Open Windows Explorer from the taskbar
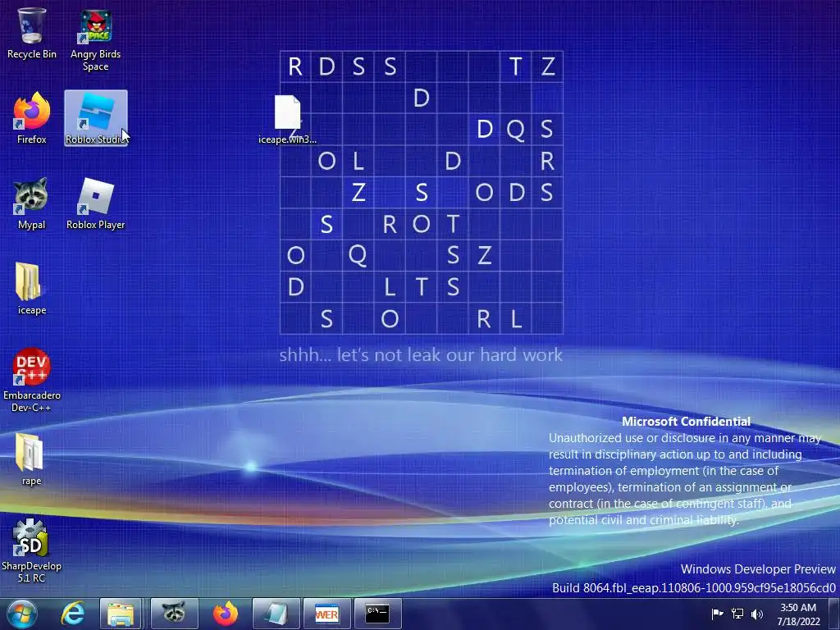Viewport: 840px width, 630px height. (121, 614)
